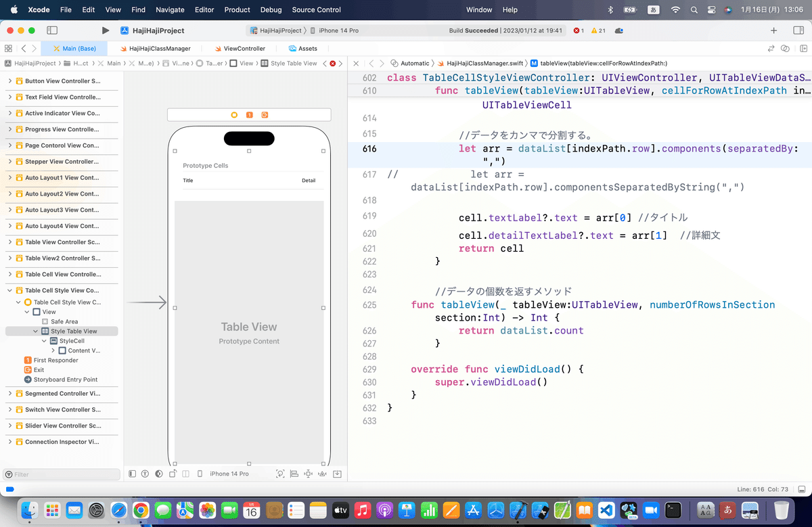Open tableView method jump bar item
Image resolution: width=812 pixels, height=527 pixels.
click(x=599, y=63)
